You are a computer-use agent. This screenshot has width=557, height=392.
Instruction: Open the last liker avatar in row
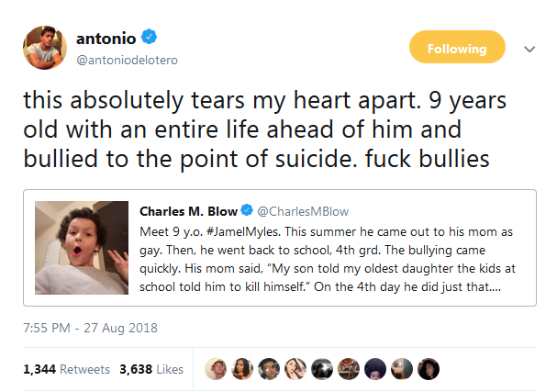click(x=429, y=369)
